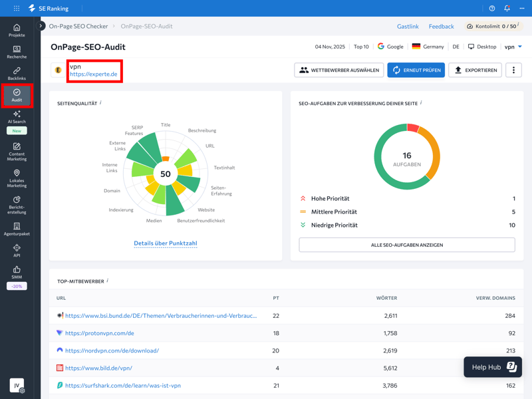Screen dimensions: 532x399
Task: Open Details über Punktzahl link
Action: click(x=166, y=243)
